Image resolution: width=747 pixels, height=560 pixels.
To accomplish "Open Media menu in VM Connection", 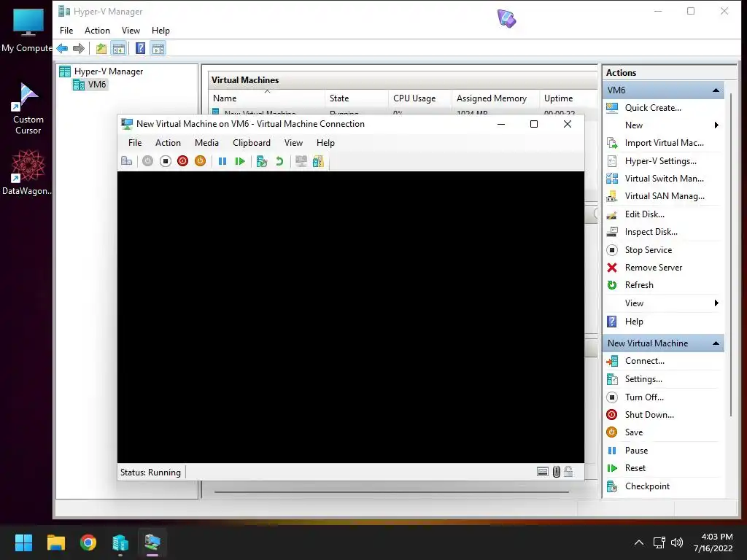I will pos(206,143).
